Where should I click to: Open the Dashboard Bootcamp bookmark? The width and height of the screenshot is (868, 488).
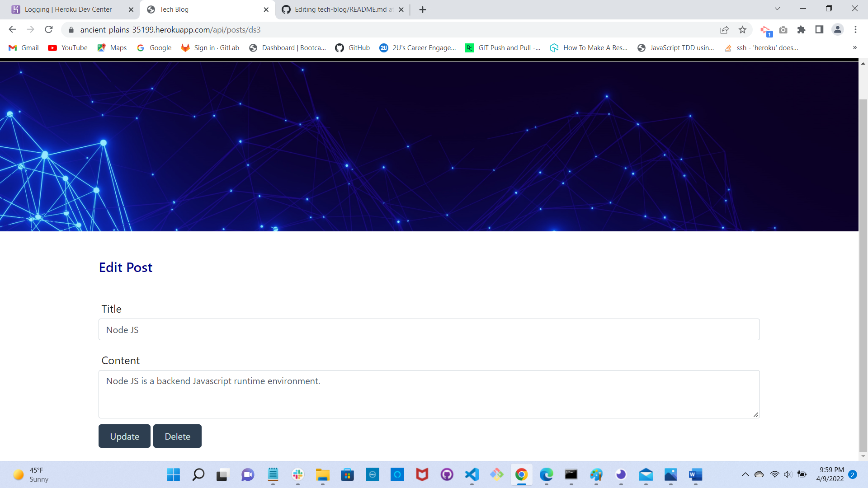click(x=288, y=47)
